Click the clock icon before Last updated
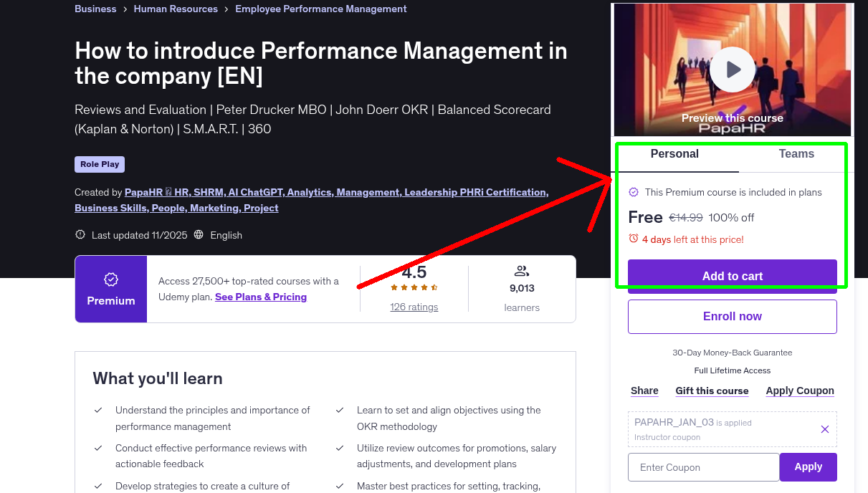Screen dimensions: 868x493 tap(79, 234)
